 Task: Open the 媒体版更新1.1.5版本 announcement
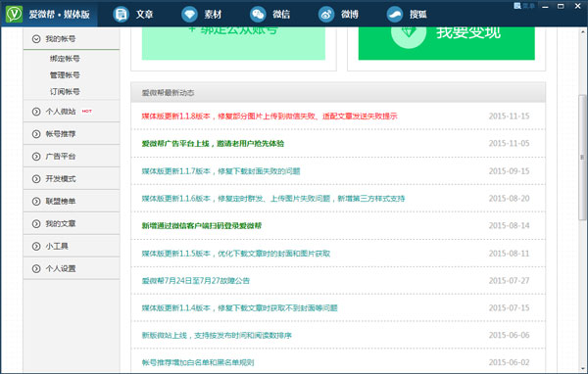point(236,254)
